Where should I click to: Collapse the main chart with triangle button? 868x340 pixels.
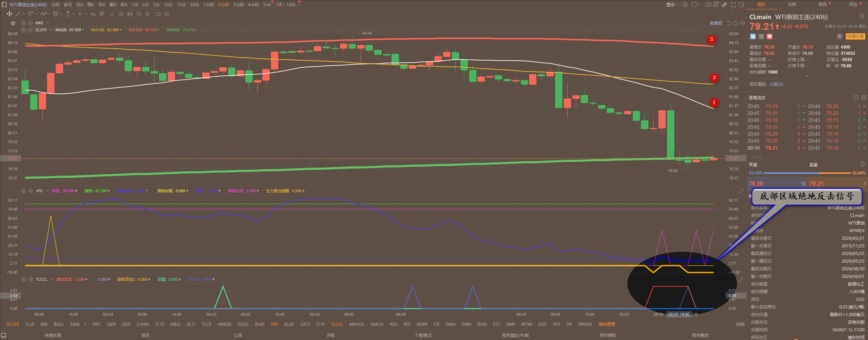point(13,23)
